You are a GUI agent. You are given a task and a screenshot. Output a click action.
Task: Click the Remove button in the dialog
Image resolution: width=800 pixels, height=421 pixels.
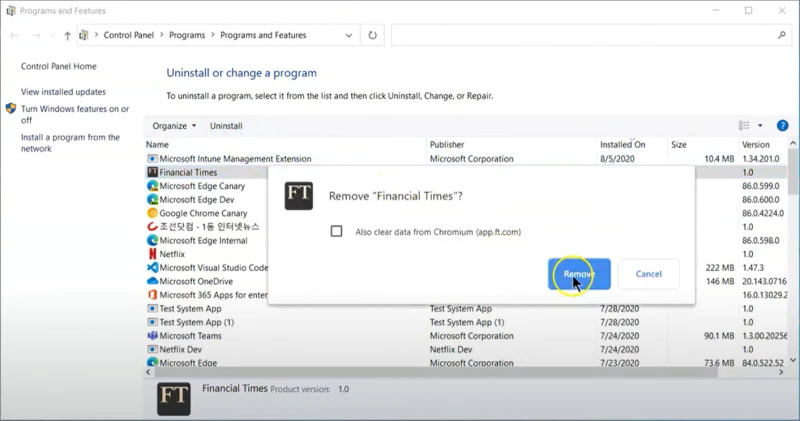click(x=579, y=274)
